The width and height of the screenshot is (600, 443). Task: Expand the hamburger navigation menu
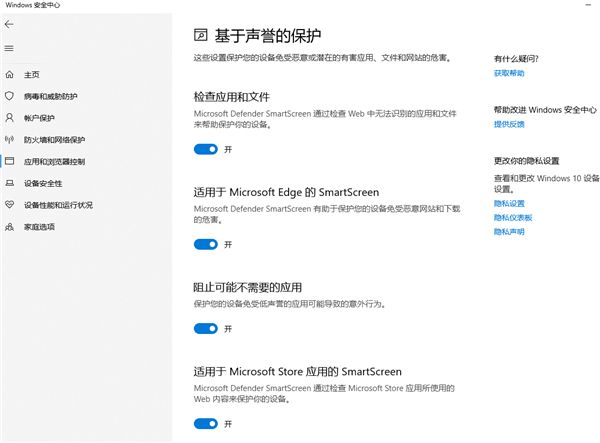[x=9, y=48]
